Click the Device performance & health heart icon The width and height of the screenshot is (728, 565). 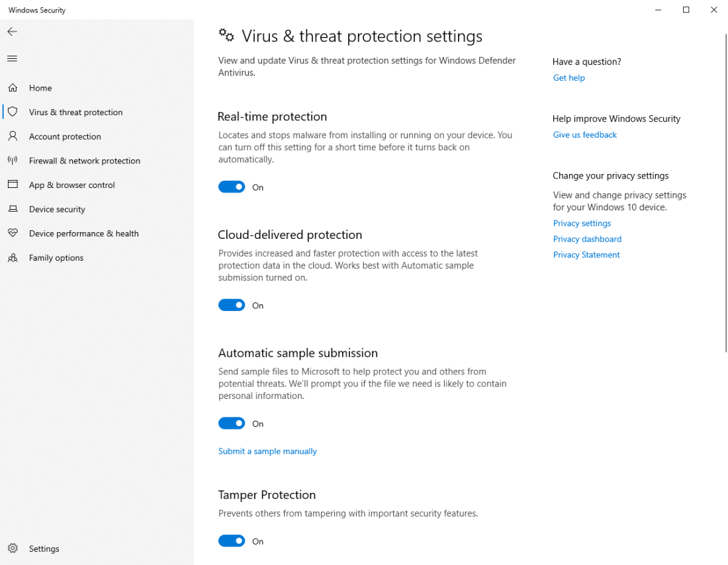pyautogui.click(x=13, y=234)
